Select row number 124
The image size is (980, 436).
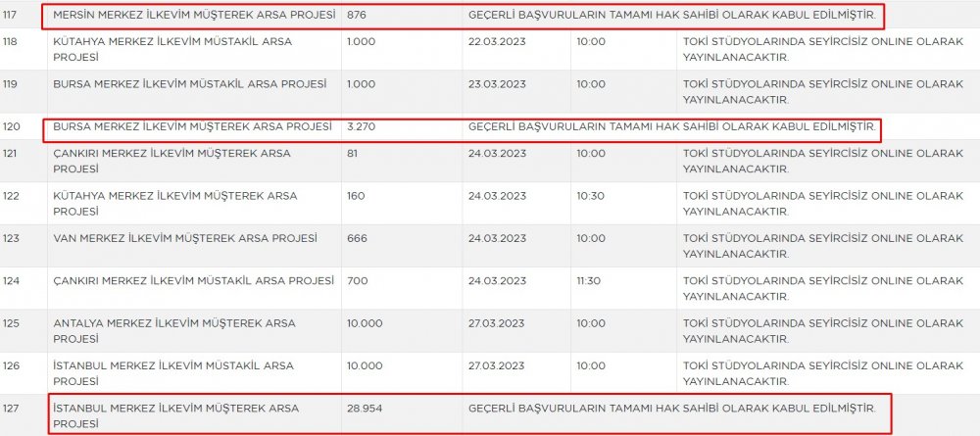(11, 280)
